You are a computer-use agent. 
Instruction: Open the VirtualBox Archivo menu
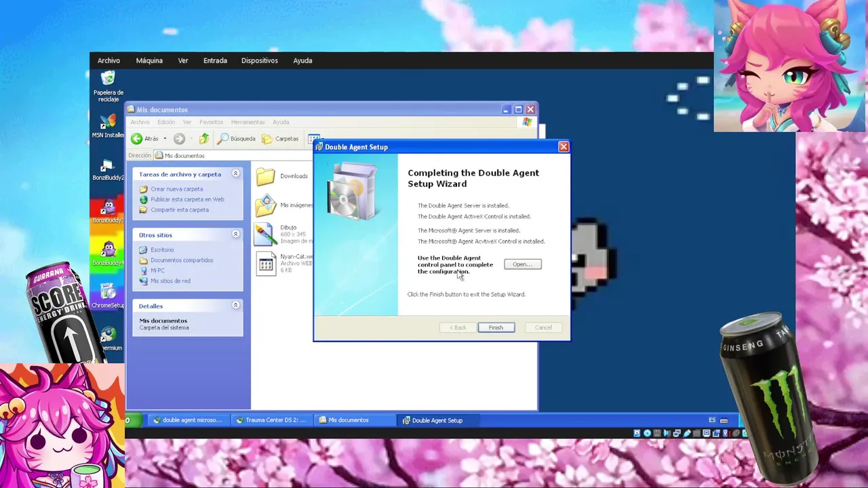[x=108, y=60]
